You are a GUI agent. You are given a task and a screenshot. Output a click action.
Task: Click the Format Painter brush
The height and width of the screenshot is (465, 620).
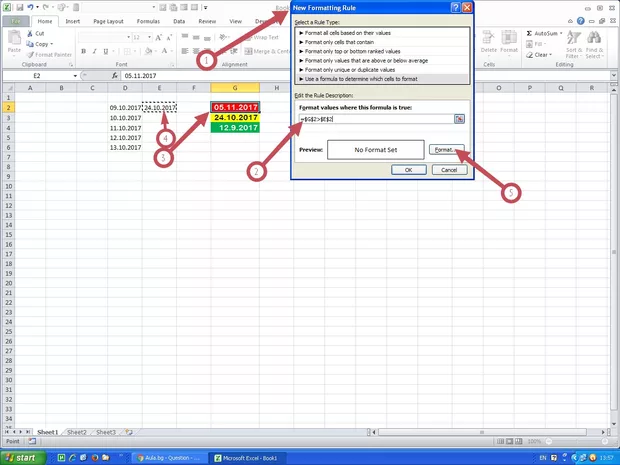tap(30, 55)
